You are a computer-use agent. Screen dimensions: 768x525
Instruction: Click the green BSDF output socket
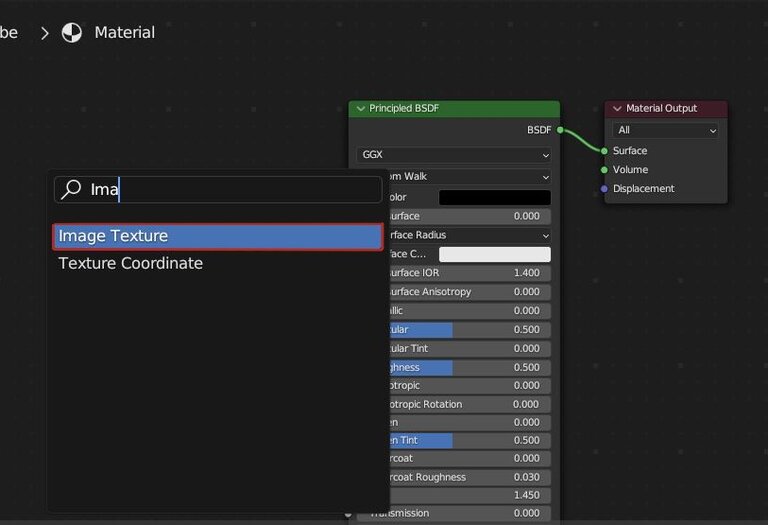560,130
